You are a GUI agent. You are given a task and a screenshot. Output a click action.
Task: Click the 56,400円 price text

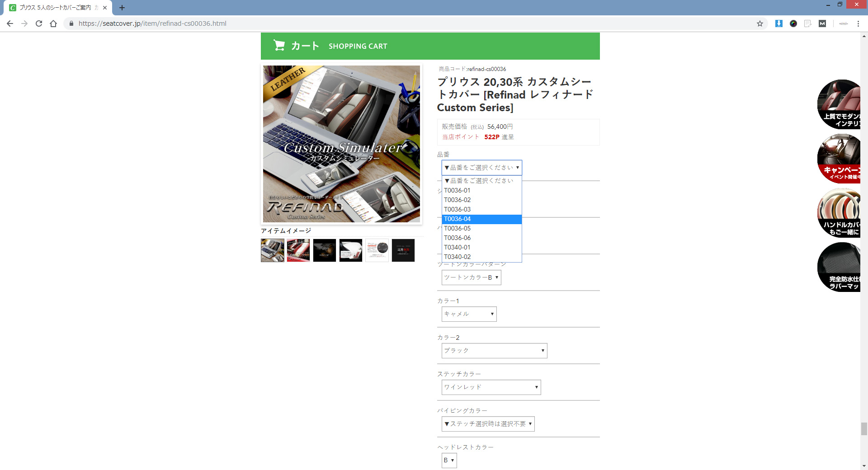pos(500,127)
